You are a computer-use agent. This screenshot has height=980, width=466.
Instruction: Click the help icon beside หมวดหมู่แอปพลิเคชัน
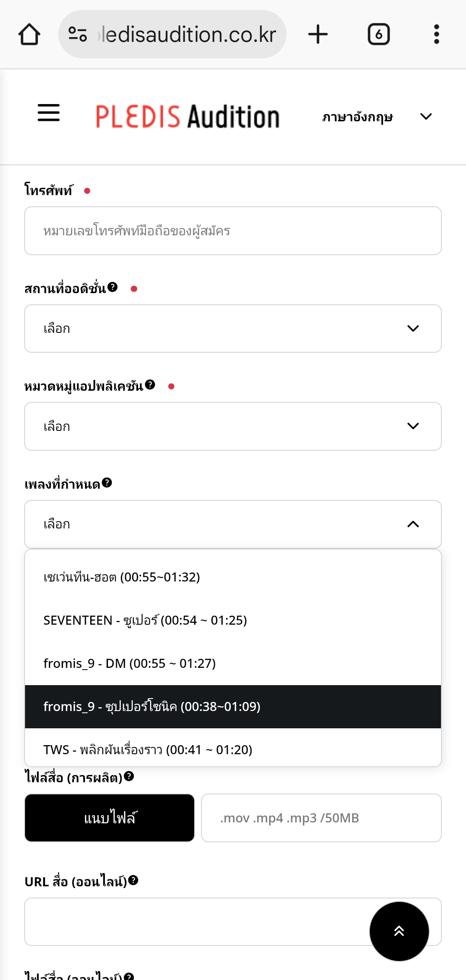[x=150, y=385]
